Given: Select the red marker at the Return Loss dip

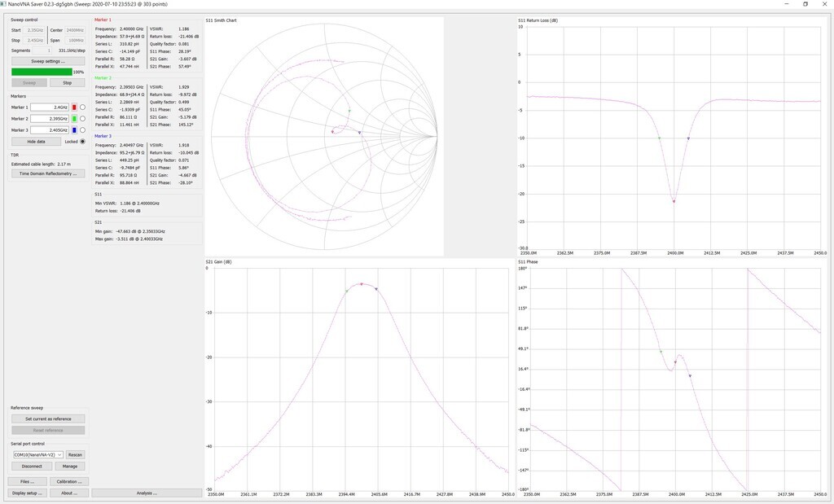Looking at the screenshot, I should tap(674, 201).
